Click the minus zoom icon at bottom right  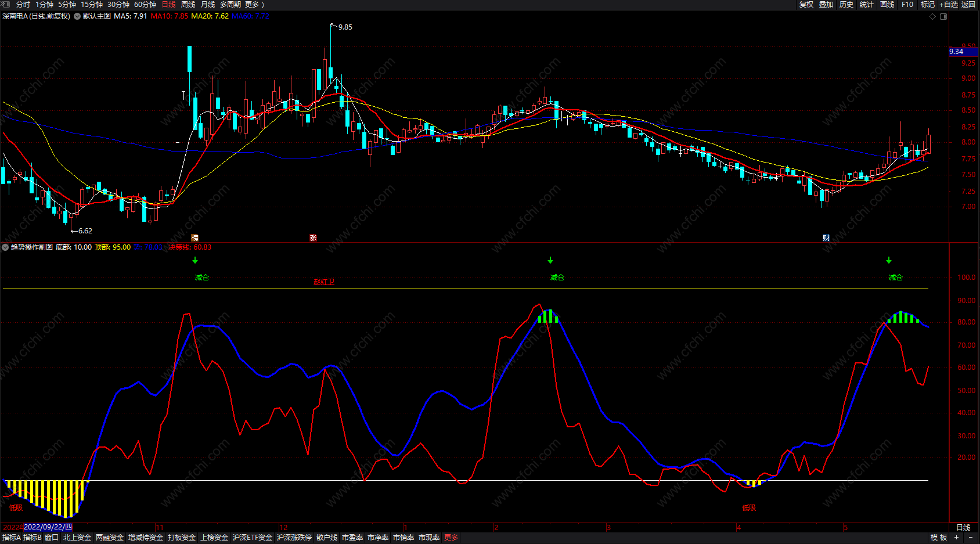pos(971,538)
